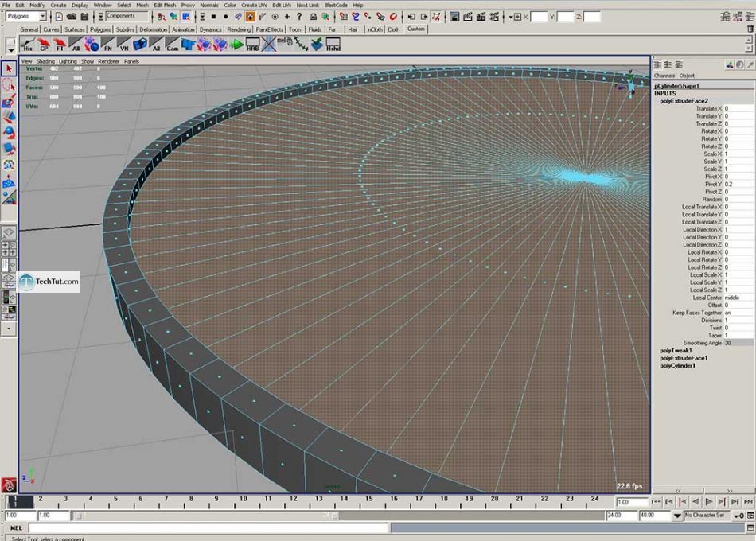Click the green arrow shelf icon
Image resolution: width=756 pixels, height=541 pixels.
click(236, 45)
